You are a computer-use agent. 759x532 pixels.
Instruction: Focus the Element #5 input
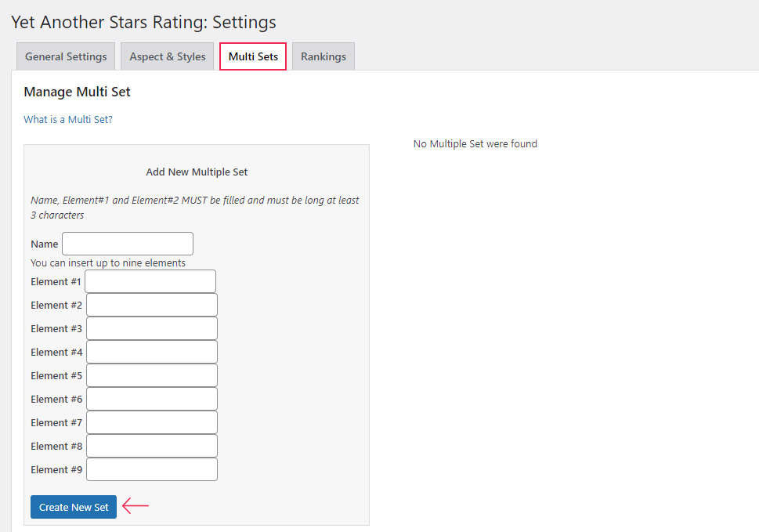152,375
